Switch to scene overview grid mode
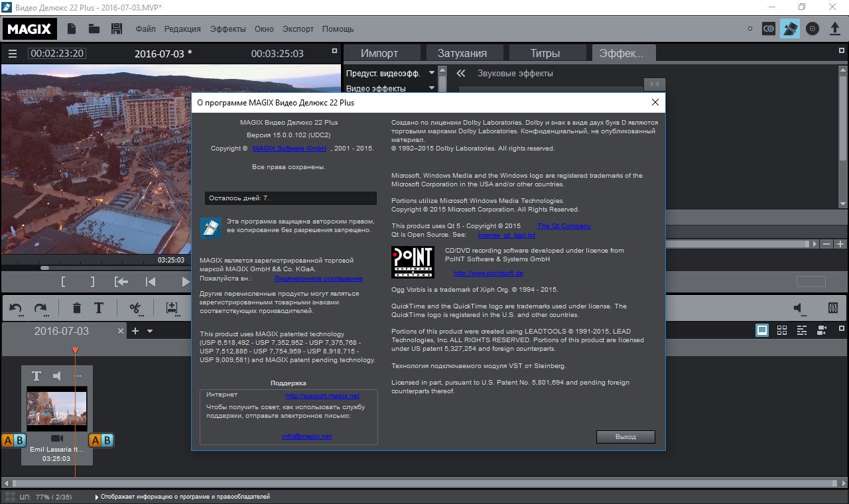The image size is (849, 504). (x=782, y=330)
